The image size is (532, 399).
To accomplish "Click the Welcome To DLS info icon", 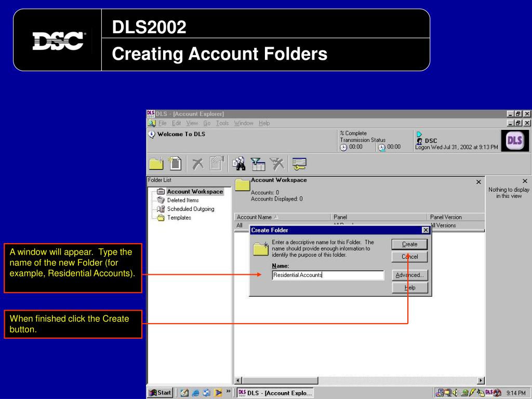I will [x=152, y=135].
